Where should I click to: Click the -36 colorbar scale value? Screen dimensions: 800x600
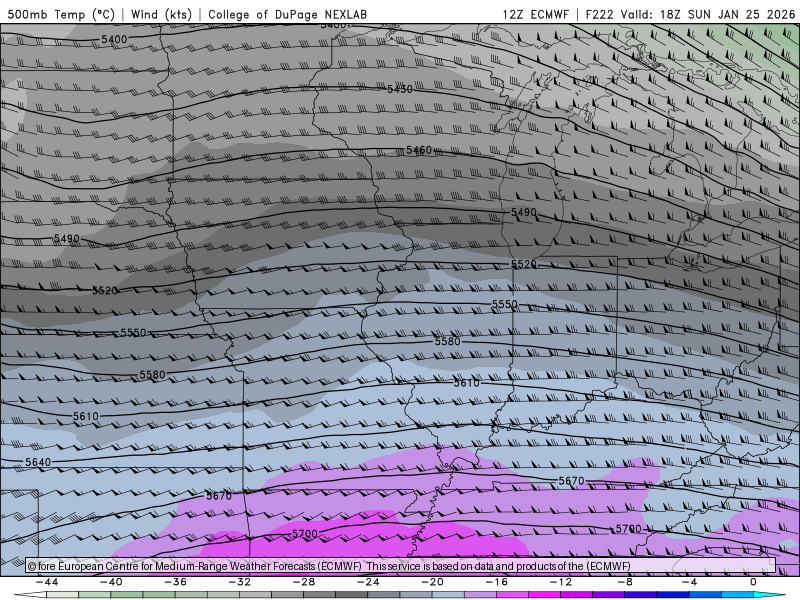176,582
